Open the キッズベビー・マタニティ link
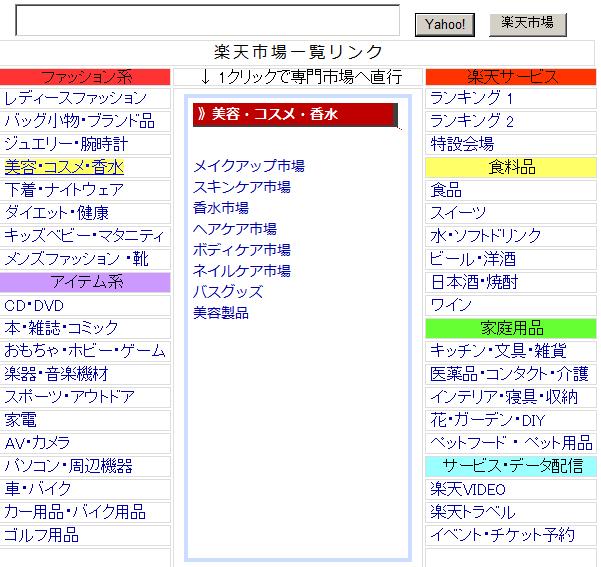This screenshot has height=567, width=601. click(x=84, y=236)
